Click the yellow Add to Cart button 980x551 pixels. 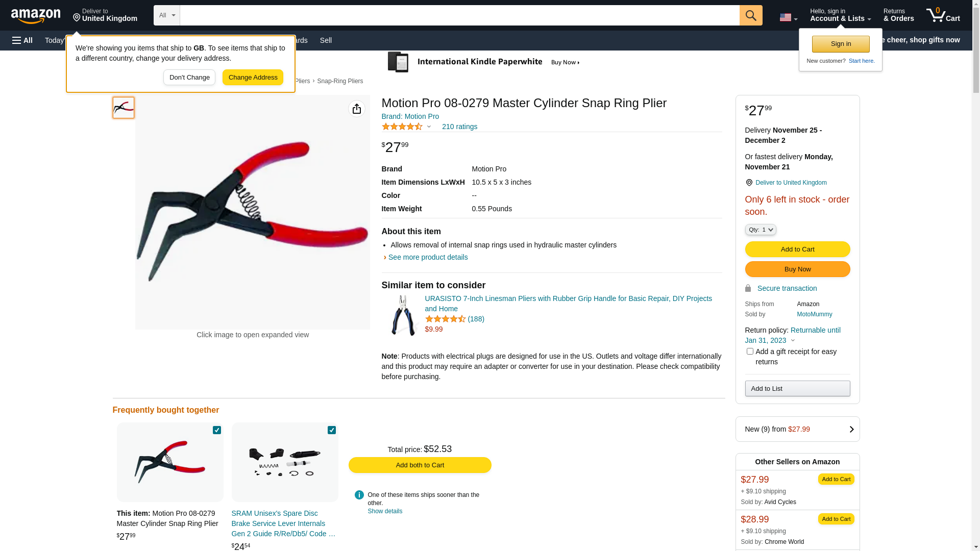[x=797, y=249]
